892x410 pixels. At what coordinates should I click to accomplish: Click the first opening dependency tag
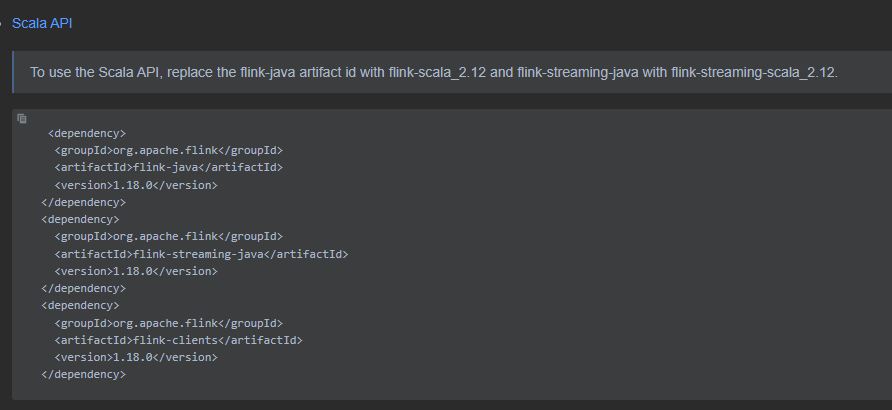(x=87, y=133)
